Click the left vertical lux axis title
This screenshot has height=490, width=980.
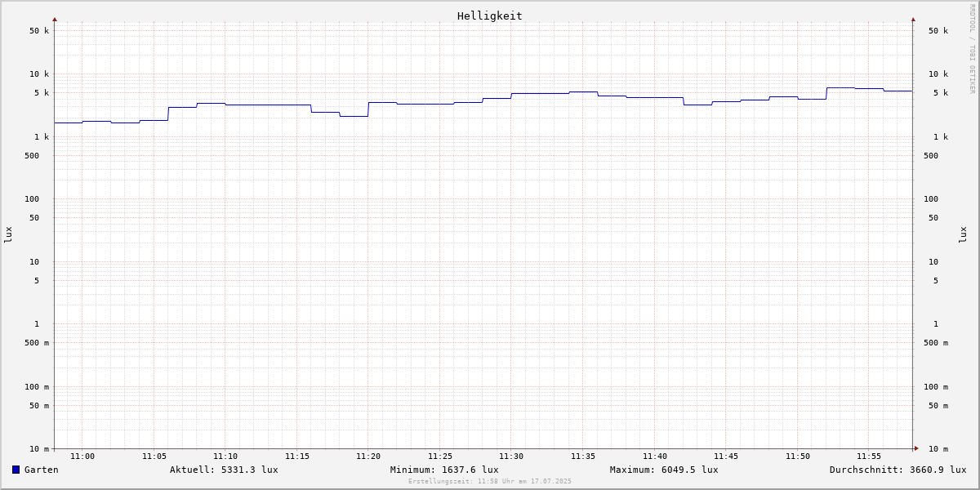(x=8, y=235)
